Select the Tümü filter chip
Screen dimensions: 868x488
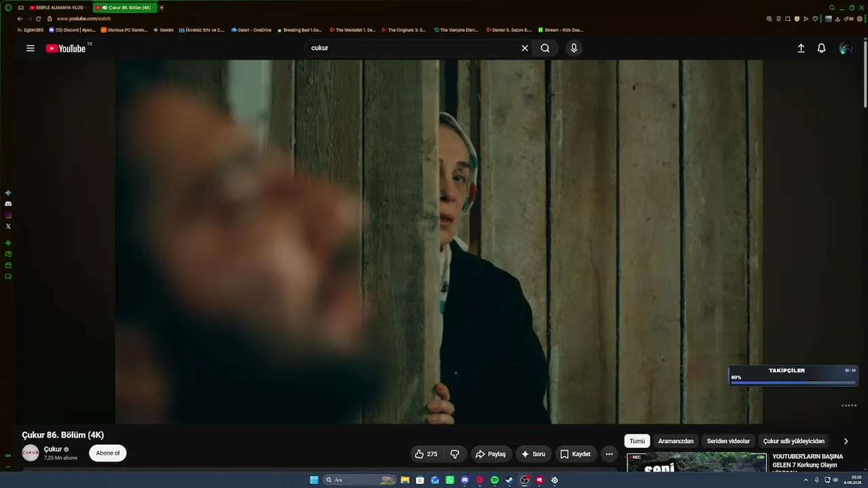tap(637, 441)
